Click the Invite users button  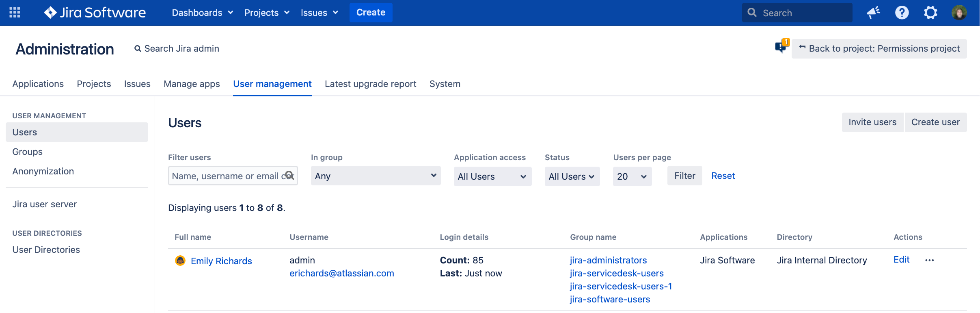pos(872,122)
